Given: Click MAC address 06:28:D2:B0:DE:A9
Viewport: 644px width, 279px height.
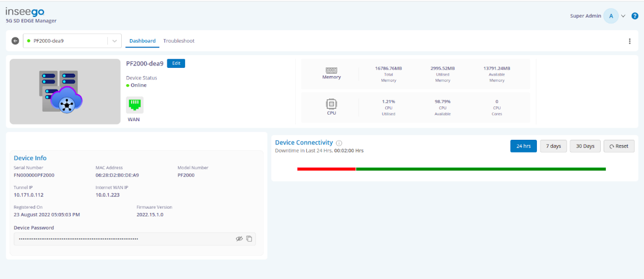Looking at the screenshot, I should [117, 175].
